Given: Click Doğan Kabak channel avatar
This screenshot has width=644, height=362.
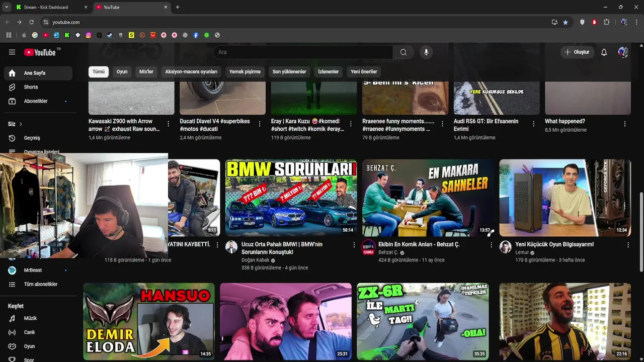Looking at the screenshot, I should [231, 247].
